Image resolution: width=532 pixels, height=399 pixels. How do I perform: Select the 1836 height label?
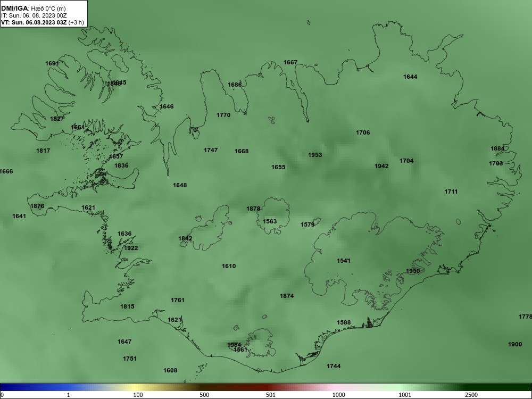click(121, 165)
